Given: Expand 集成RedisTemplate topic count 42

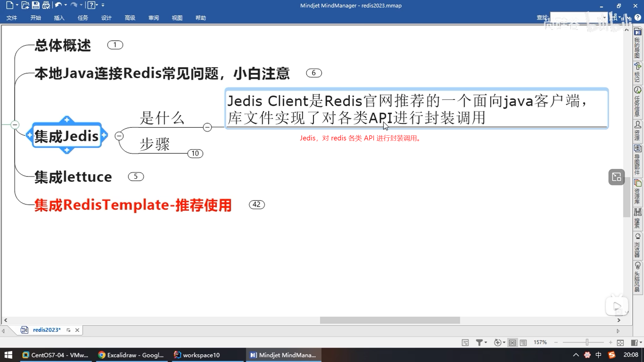Looking at the screenshot, I should pos(257,204).
